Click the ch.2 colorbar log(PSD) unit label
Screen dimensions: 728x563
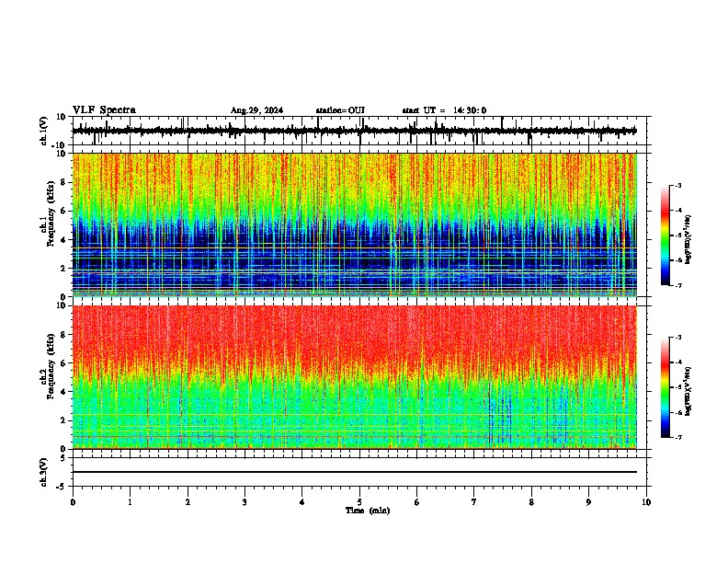coord(688,391)
